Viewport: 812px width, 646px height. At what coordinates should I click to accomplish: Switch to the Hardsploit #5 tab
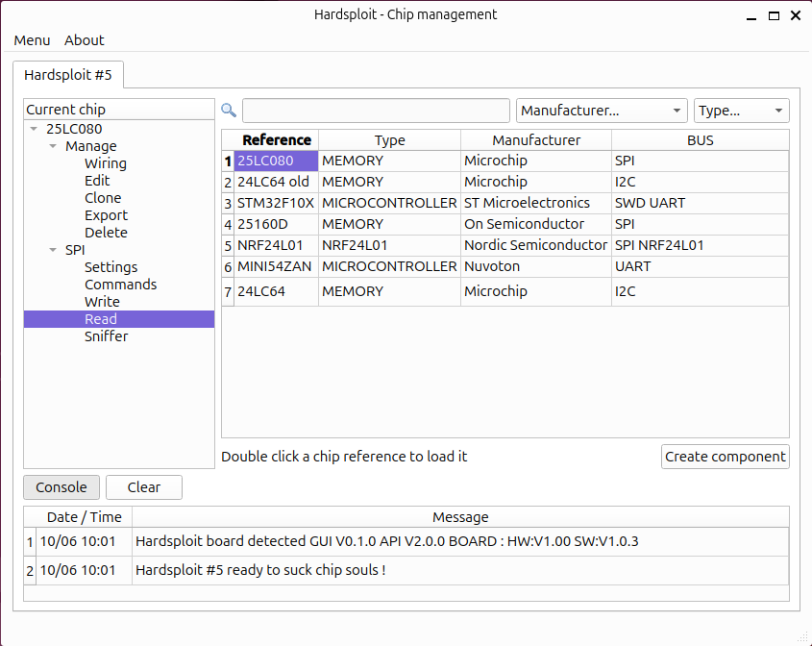(68, 74)
